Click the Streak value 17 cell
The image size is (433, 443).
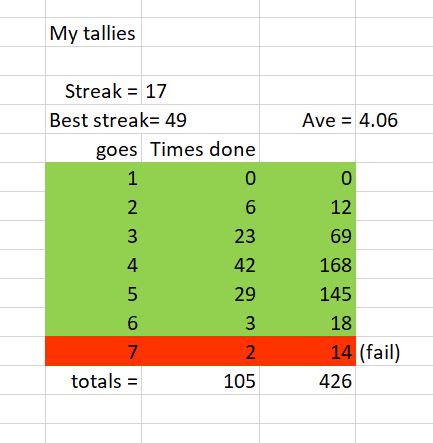[x=200, y=90]
